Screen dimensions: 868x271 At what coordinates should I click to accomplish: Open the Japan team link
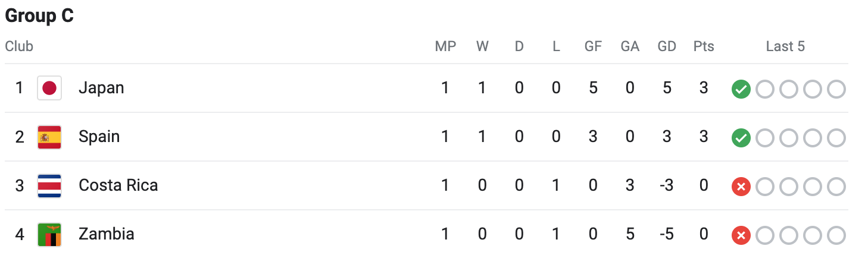coord(101,88)
